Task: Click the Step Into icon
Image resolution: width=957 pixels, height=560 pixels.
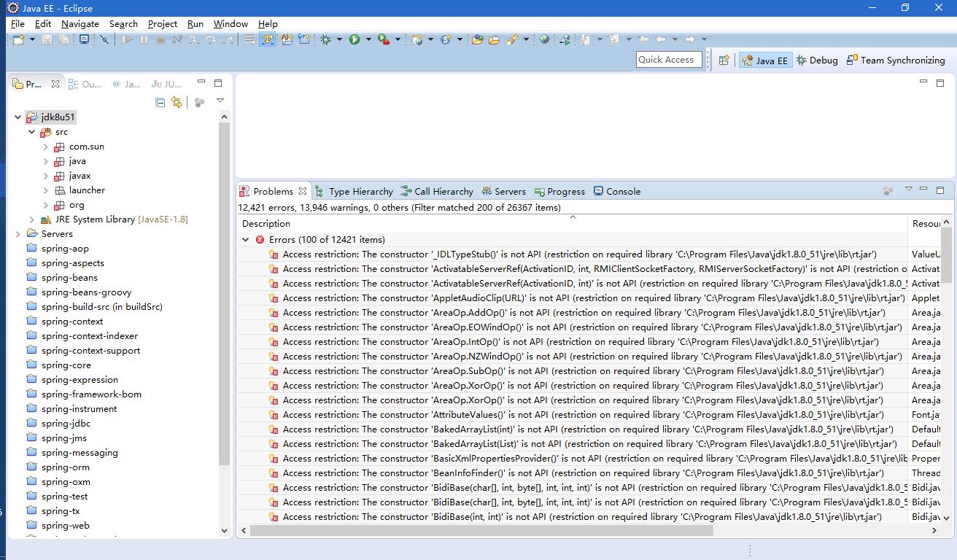Action: coord(194,39)
